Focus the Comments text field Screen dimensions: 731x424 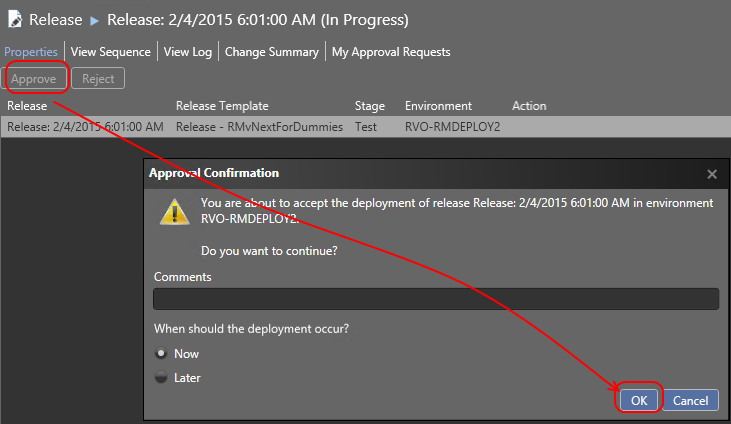[x=435, y=299]
